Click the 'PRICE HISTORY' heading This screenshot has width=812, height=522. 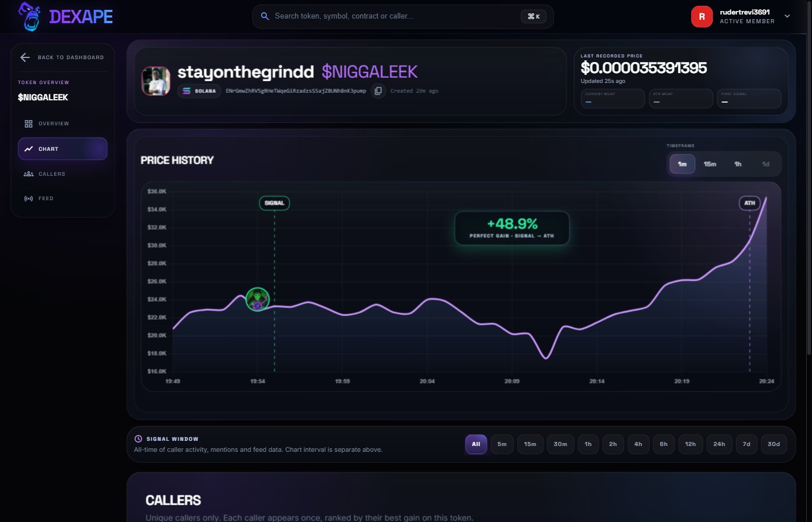[x=177, y=160]
